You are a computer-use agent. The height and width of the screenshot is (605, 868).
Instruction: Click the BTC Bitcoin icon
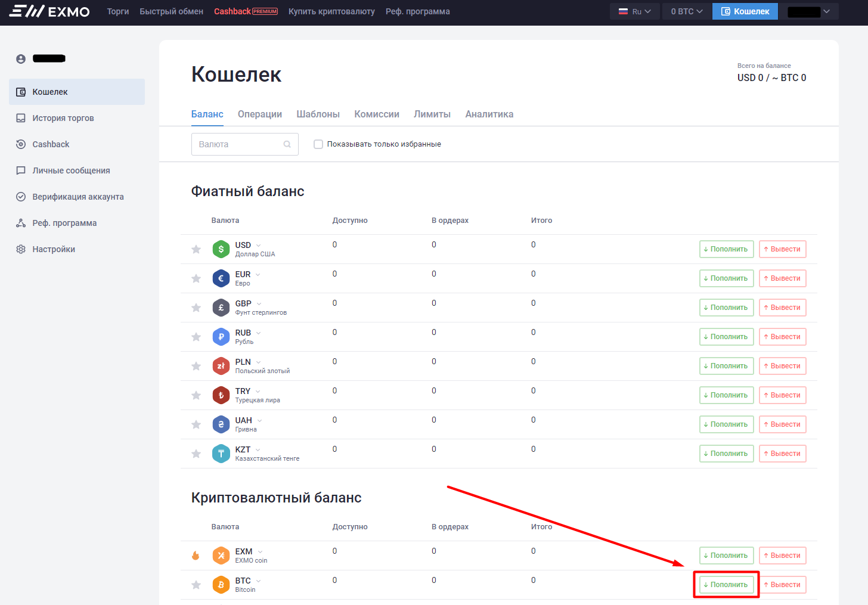[221, 585]
